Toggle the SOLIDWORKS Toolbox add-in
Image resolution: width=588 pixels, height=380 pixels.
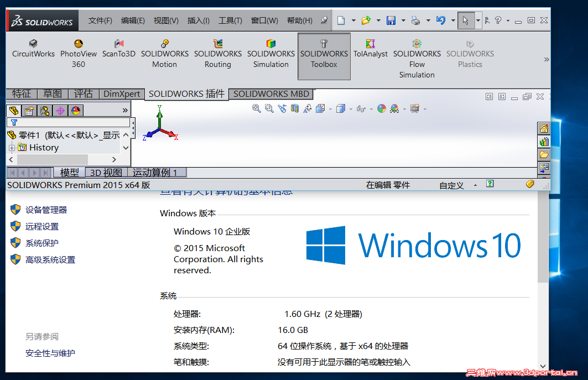coord(324,56)
